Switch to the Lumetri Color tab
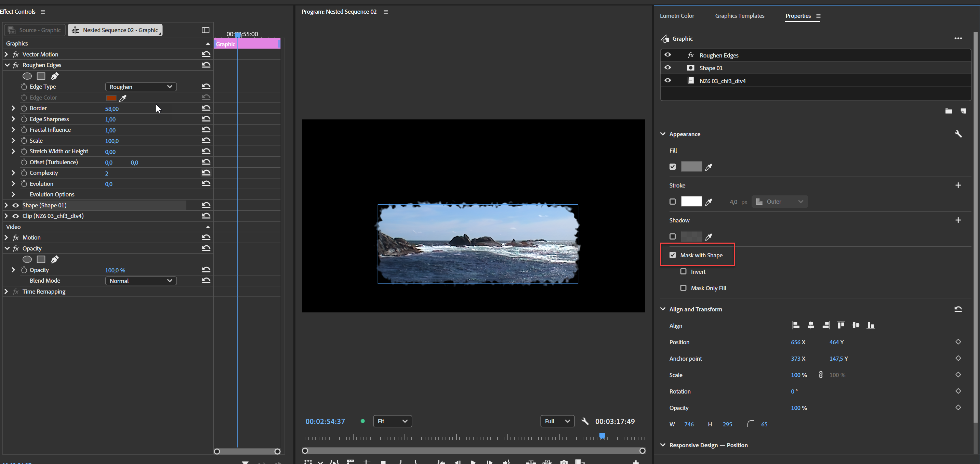The height and width of the screenshot is (464, 980). 677,16
